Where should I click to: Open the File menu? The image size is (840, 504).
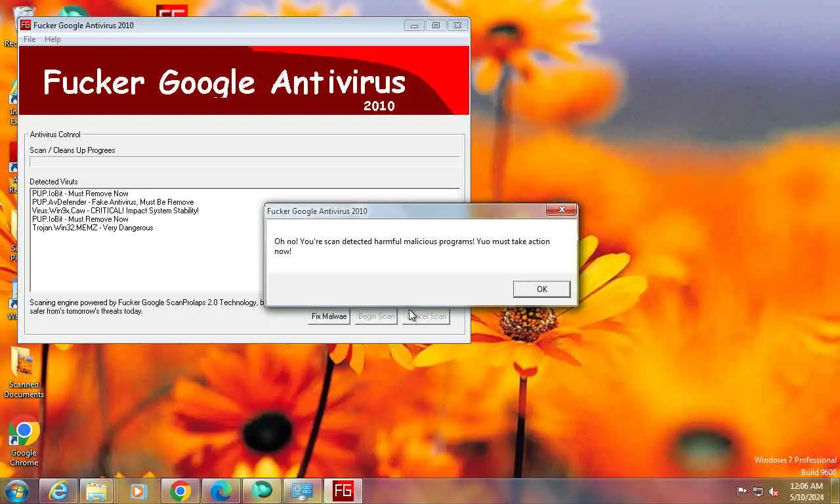pyautogui.click(x=30, y=39)
